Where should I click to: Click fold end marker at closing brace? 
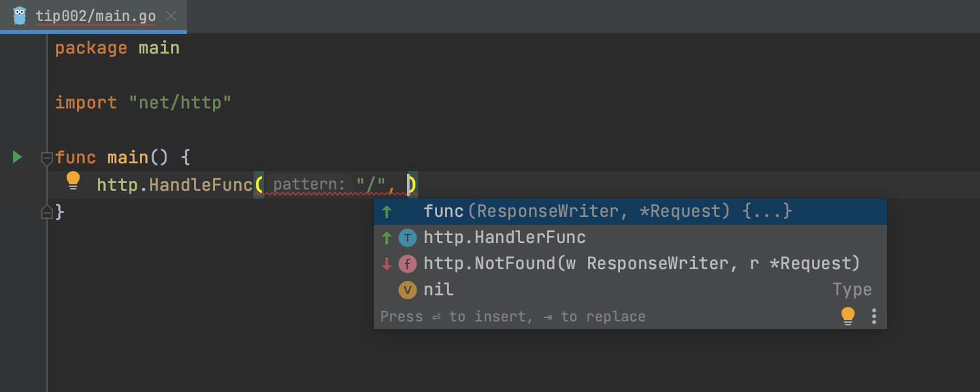tap(46, 212)
